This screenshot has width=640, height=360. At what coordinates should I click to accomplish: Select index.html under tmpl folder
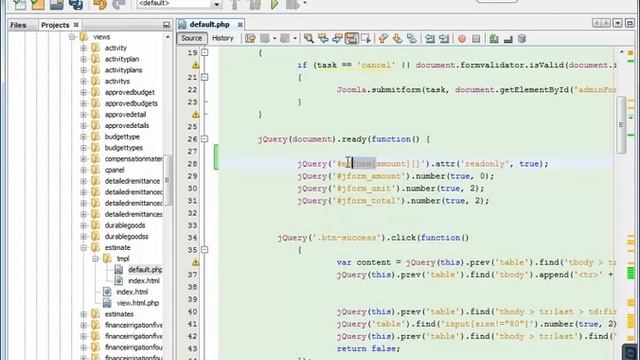[x=144, y=281]
